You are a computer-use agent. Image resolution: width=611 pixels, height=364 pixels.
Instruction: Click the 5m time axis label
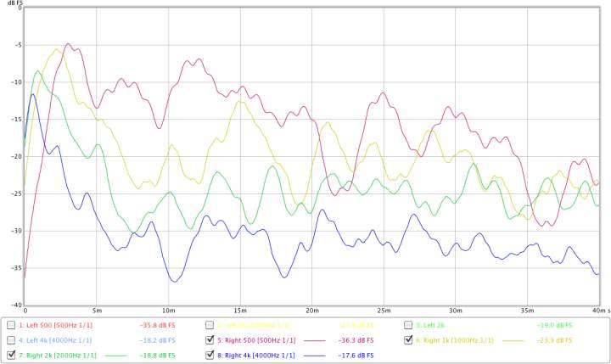97,311
